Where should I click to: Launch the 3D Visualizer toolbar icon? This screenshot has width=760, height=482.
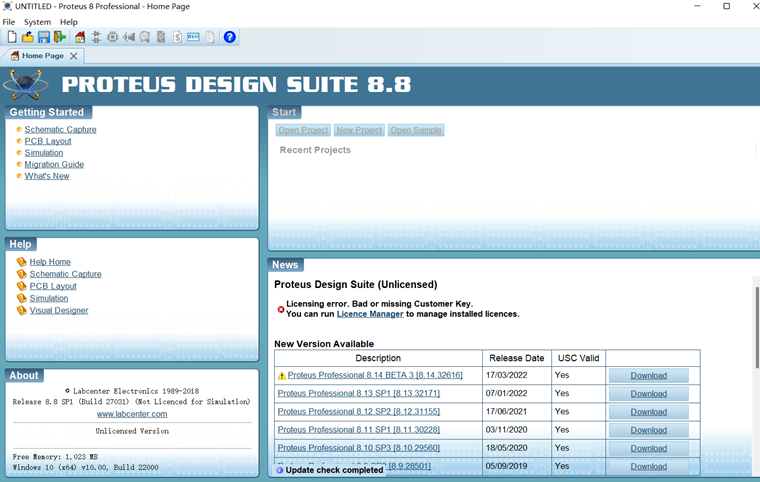coord(129,37)
